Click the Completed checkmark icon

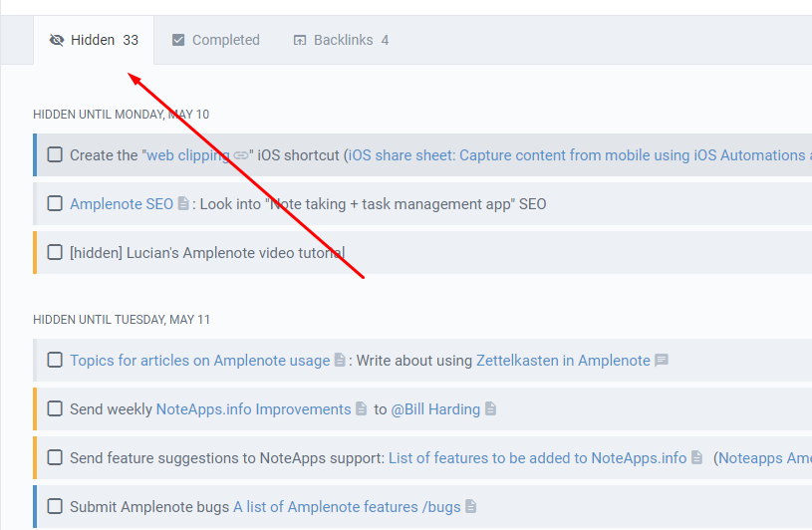pos(178,41)
